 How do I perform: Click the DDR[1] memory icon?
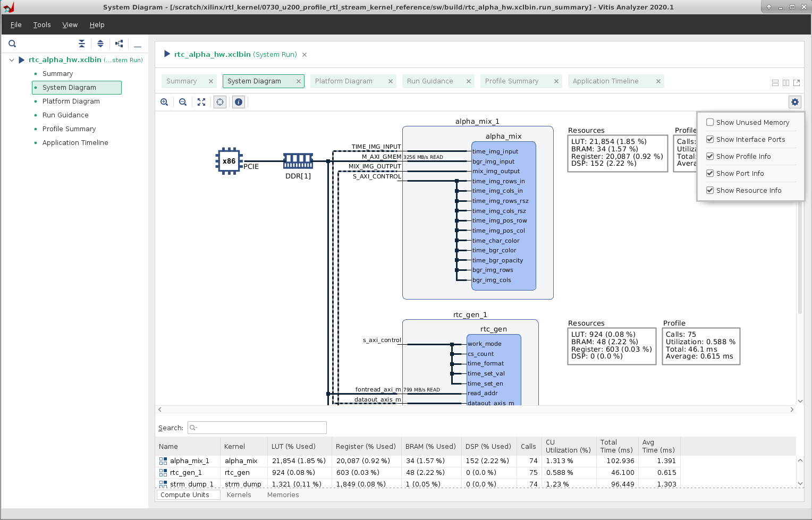(298, 161)
